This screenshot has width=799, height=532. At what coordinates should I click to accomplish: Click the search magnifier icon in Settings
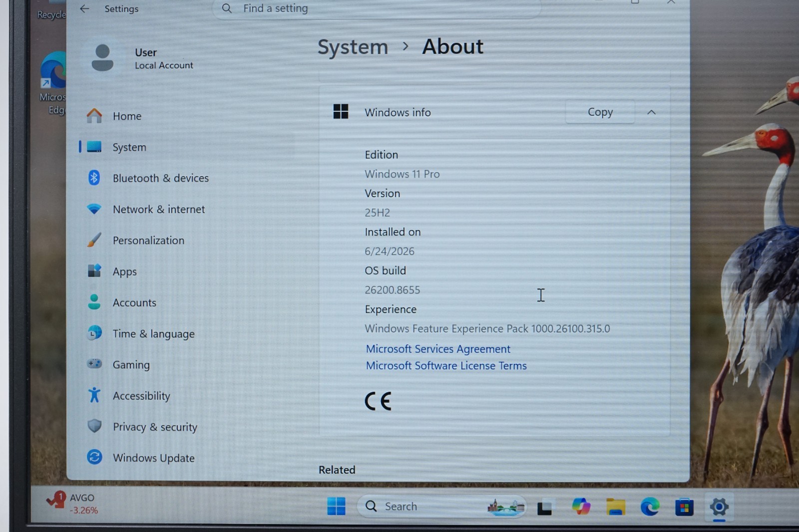pos(227,8)
